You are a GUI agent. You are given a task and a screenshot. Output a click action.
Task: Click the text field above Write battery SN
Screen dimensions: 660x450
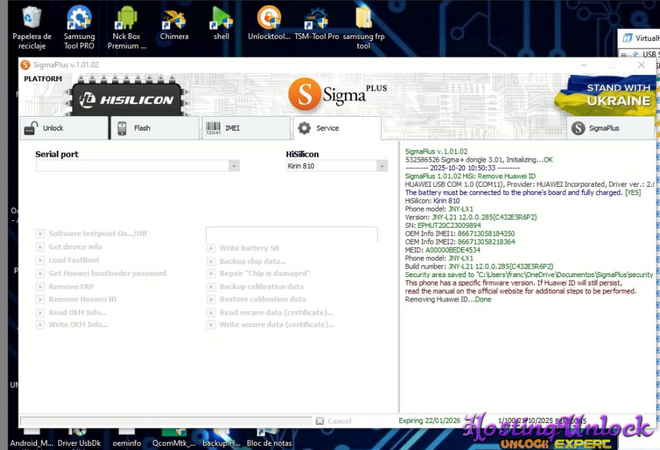click(x=291, y=234)
